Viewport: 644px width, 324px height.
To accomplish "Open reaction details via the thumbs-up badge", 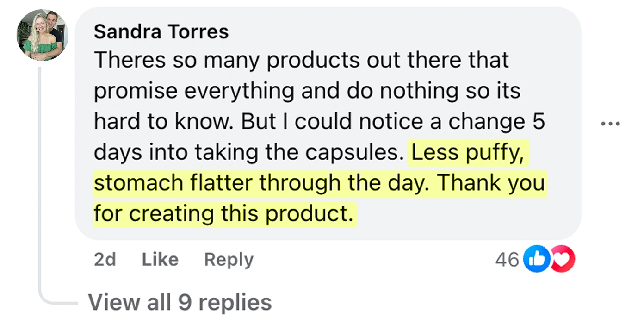I will coord(536,259).
